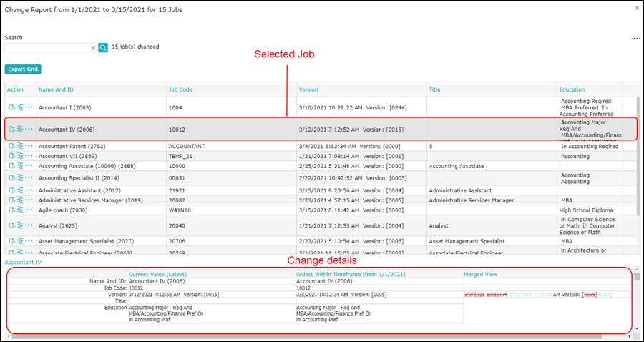Click hierarchy tree icon for Agile coach row

20,210
